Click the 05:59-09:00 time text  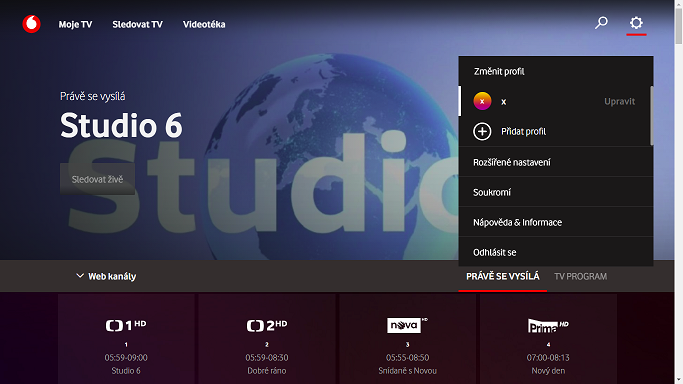126,357
